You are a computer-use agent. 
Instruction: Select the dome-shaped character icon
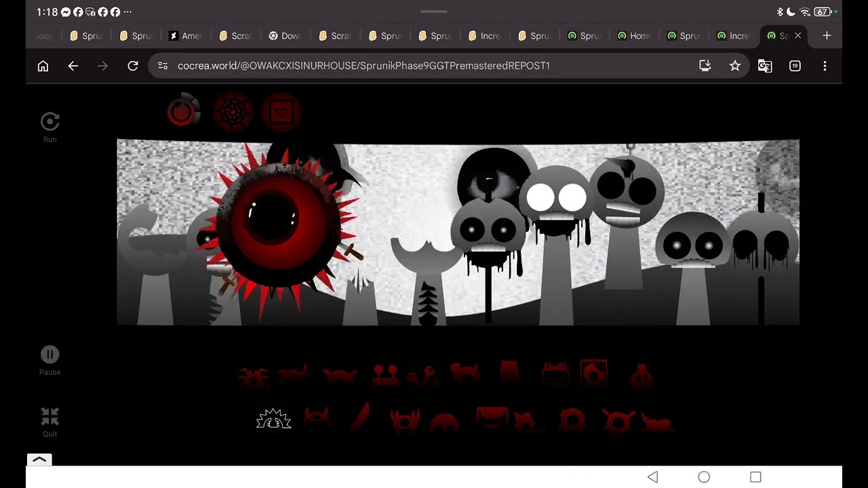pos(444,423)
